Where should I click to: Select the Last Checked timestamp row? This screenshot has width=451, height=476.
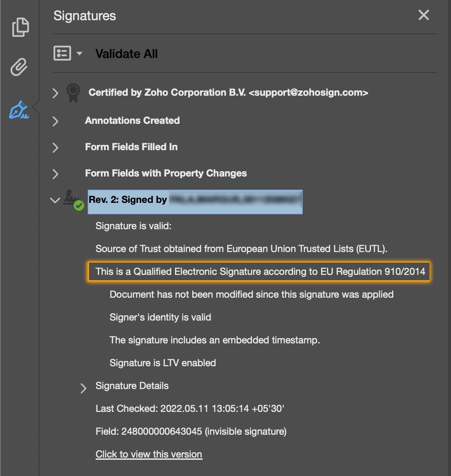pyautogui.click(x=190, y=409)
